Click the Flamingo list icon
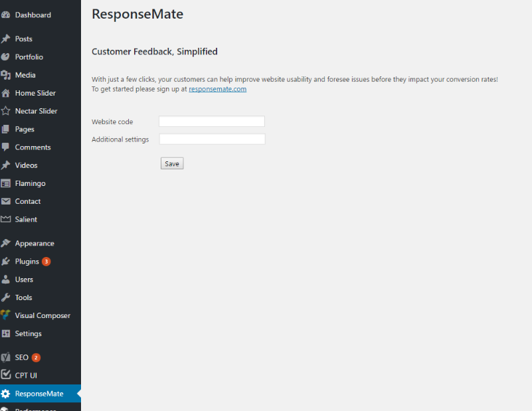Screen dimensions: 532x411 (5, 183)
